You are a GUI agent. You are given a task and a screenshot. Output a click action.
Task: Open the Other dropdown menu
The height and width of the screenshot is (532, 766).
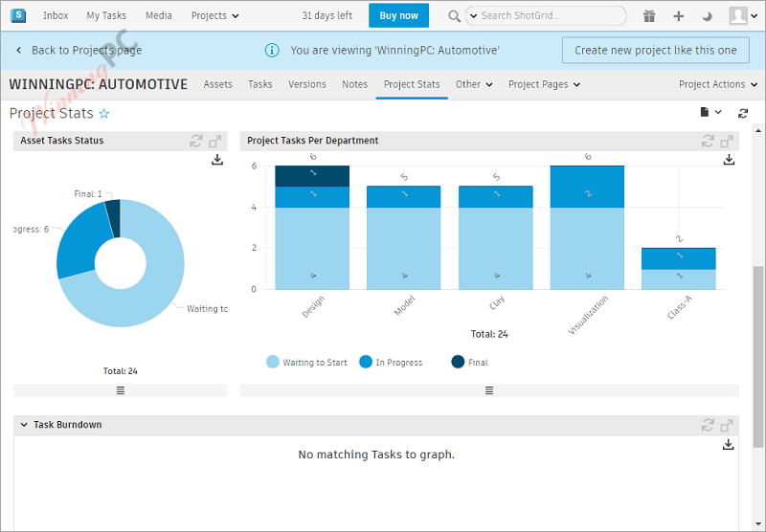pos(474,84)
